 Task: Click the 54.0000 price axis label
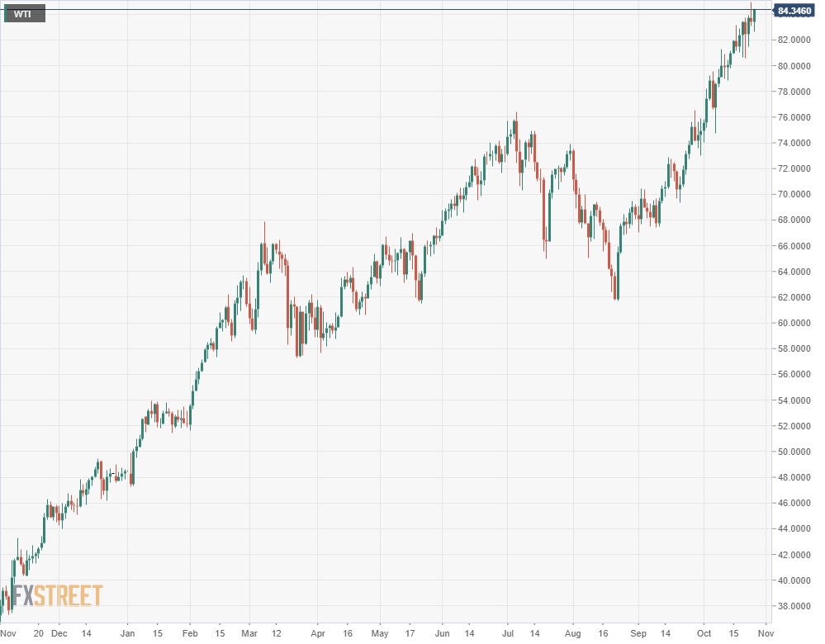[x=794, y=400]
